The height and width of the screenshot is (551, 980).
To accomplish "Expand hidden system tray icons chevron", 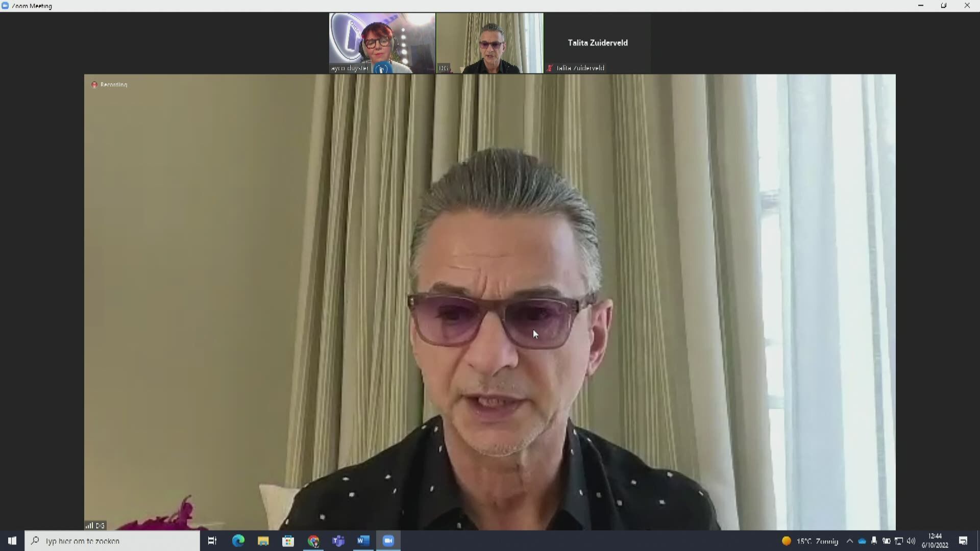I will click(x=849, y=541).
